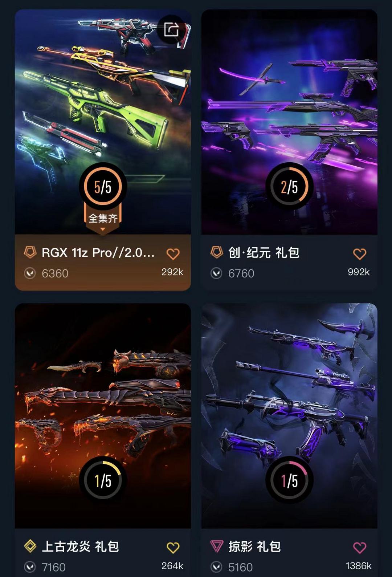Viewport: 392px width, 577px height.
Task: Click the VP currency icon next to 6760
Action: [x=216, y=273]
